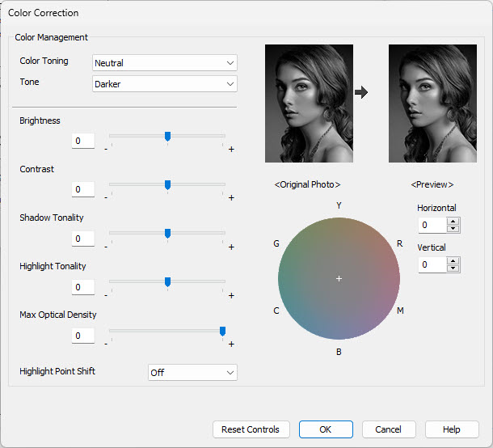Open the Color Toning dropdown
Screen dimensions: 493x448
tap(165, 63)
